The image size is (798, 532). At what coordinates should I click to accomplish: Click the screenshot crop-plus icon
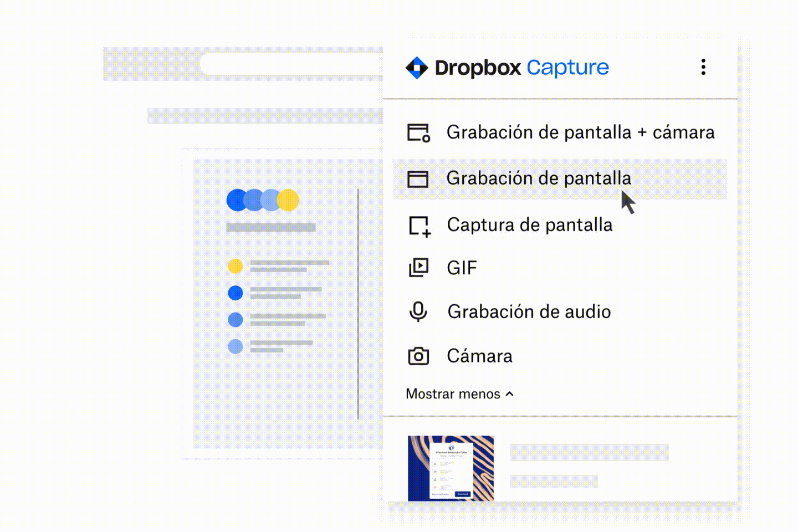point(420,226)
